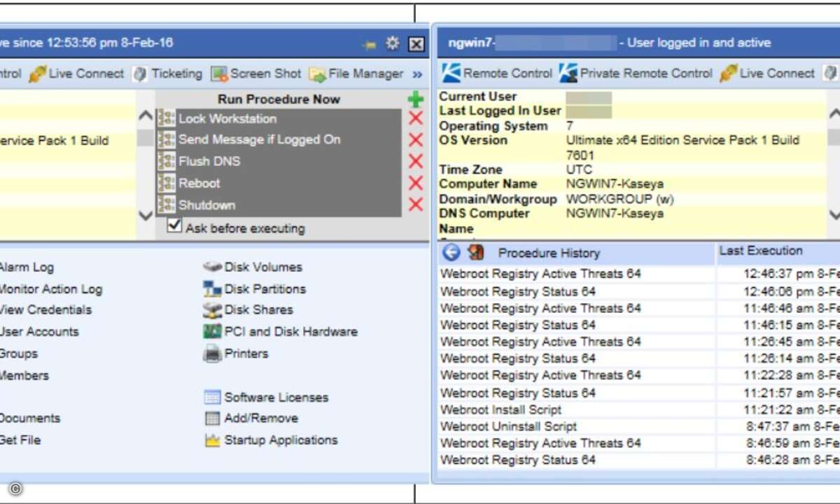Select Webroot Registry Active Threats 64 at 11:26:45

point(540,342)
